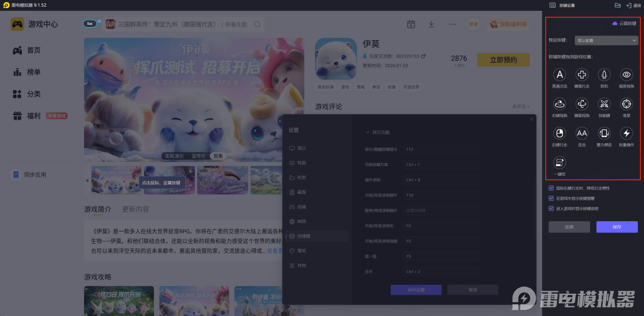
Task: Close the settings dialog with X
Action: tap(531, 119)
